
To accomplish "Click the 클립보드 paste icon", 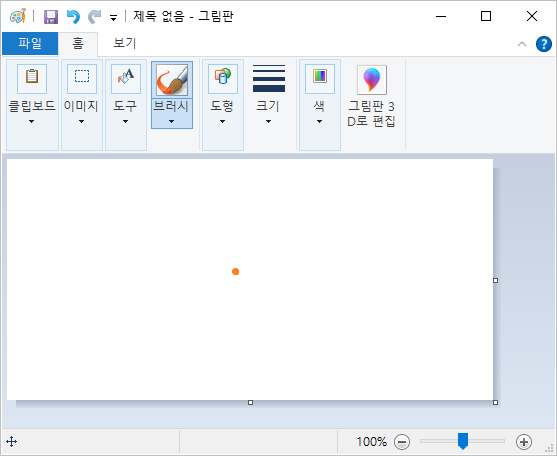I will point(32,79).
